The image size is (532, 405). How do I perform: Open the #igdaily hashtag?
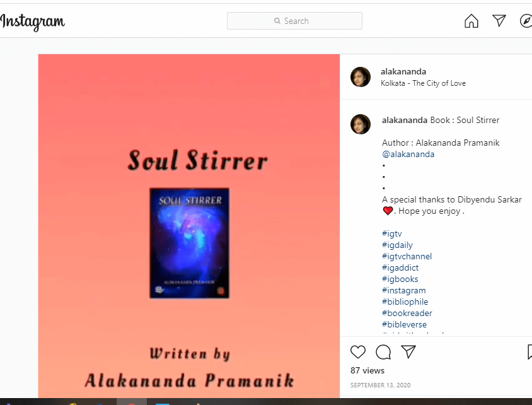point(397,245)
